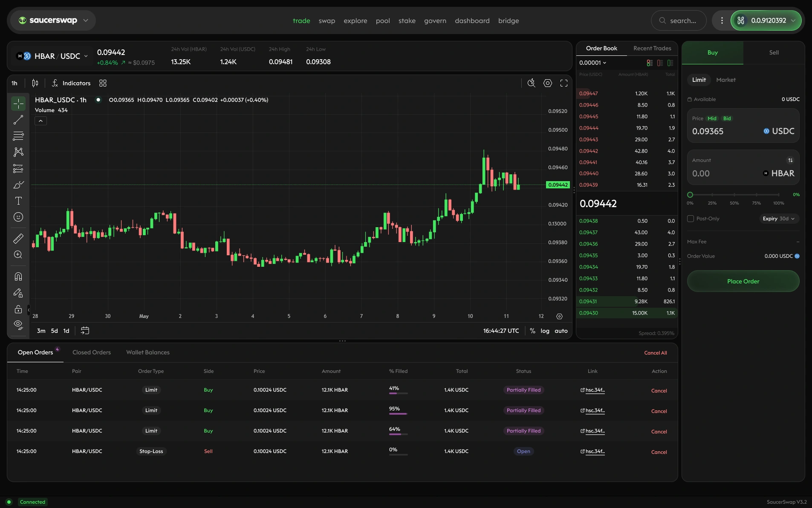The image size is (812, 508).
Task: Toggle percent scale on the chart
Action: point(532,331)
